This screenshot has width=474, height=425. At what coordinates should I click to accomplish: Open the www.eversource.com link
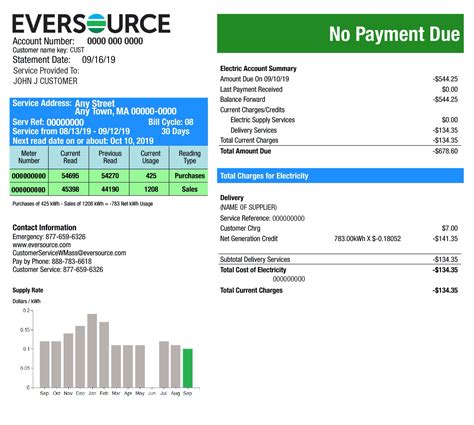pyautogui.click(x=42, y=245)
